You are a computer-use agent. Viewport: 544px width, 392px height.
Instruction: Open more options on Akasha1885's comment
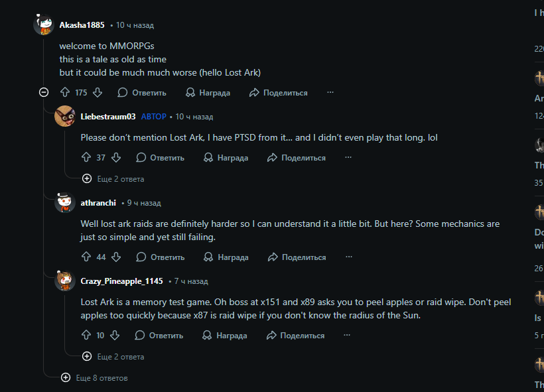pyautogui.click(x=330, y=93)
